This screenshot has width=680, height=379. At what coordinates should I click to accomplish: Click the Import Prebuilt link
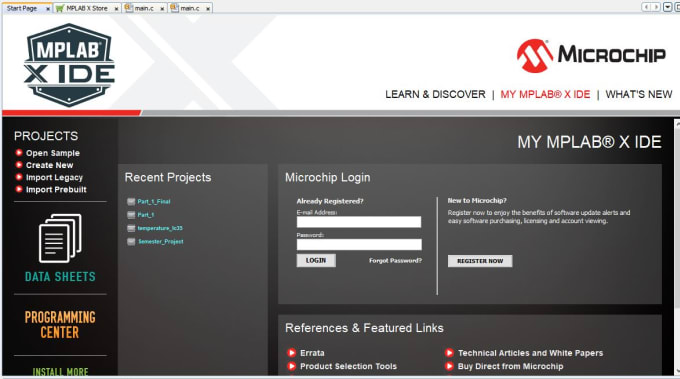point(56,190)
